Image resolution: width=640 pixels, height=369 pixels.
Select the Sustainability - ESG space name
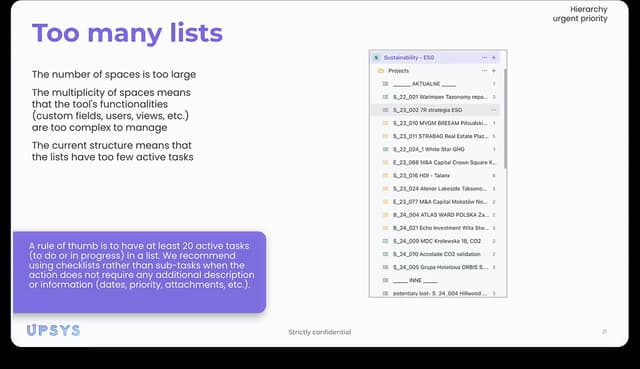pyautogui.click(x=409, y=58)
